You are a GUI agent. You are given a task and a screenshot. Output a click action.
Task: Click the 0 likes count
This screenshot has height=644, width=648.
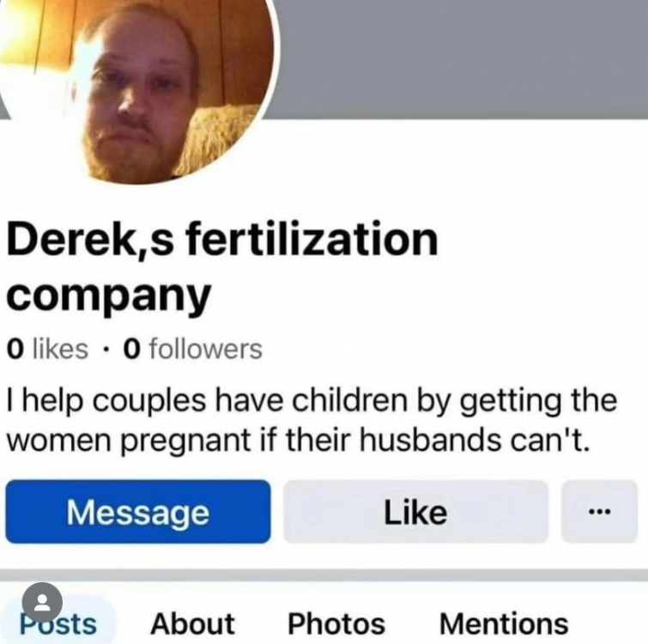[47, 349]
